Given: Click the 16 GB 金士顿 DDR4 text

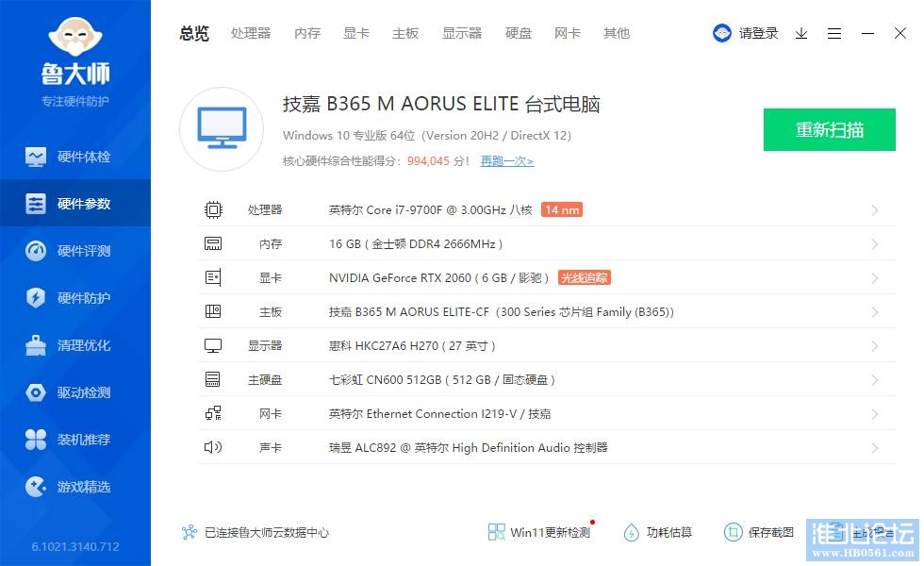Looking at the screenshot, I should pyautogui.click(x=416, y=244).
